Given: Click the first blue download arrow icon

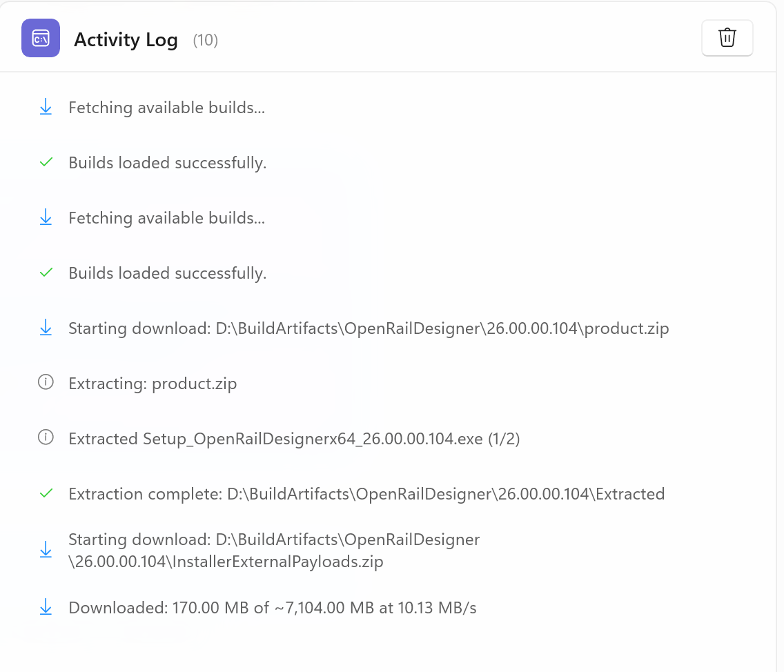Looking at the screenshot, I should point(46,107).
